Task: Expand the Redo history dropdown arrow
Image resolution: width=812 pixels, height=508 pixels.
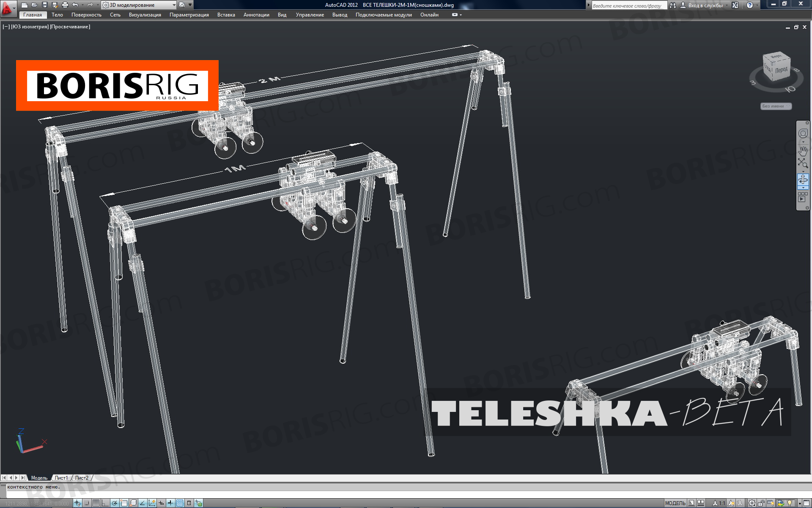Action: point(98,5)
